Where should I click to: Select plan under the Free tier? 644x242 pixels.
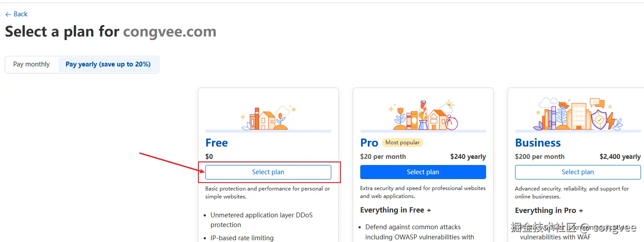click(x=268, y=172)
